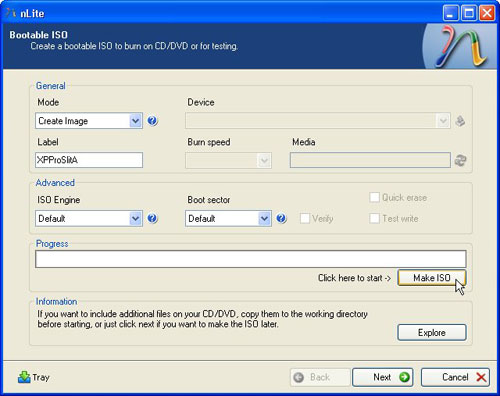Click the help icon beside ISO Engine
The height and width of the screenshot is (396, 500).
(x=152, y=218)
